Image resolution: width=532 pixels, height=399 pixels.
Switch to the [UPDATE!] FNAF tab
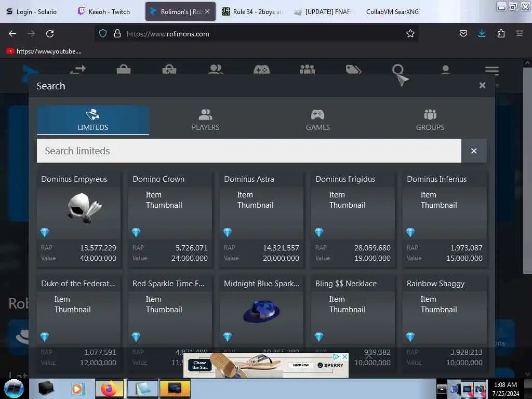point(323,11)
